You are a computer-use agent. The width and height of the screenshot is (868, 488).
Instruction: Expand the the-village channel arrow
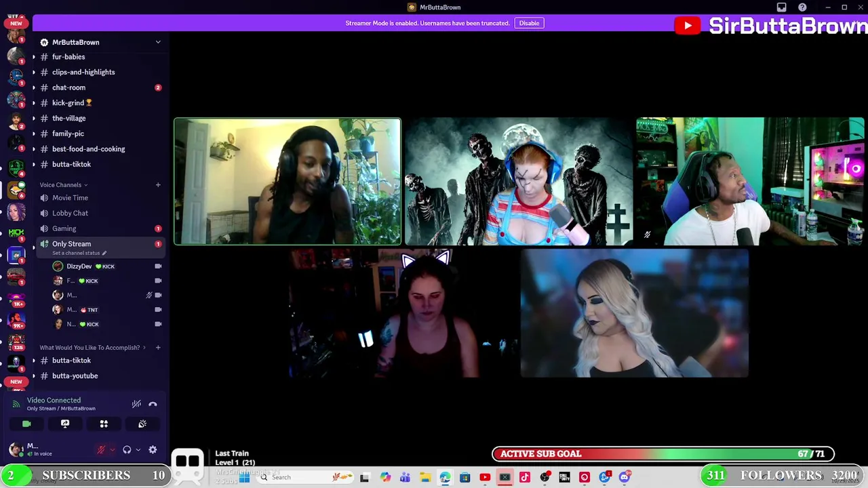pyautogui.click(x=34, y=118)
